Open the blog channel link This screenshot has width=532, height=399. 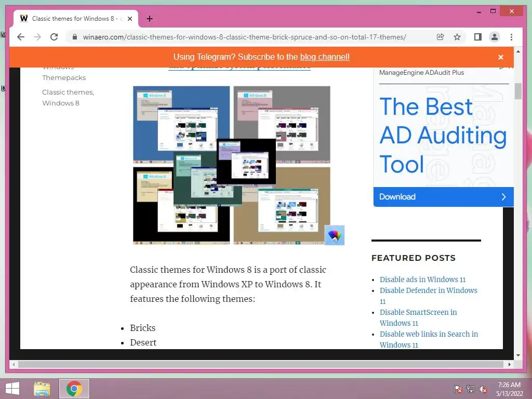pos(325,57)
